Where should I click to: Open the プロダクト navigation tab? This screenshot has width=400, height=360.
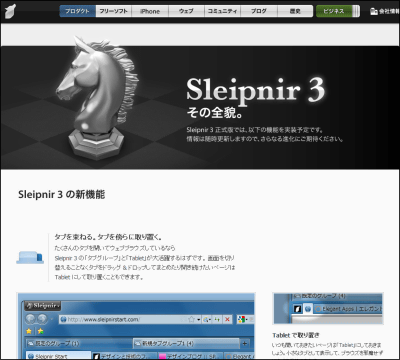click(x=78, y=11)
